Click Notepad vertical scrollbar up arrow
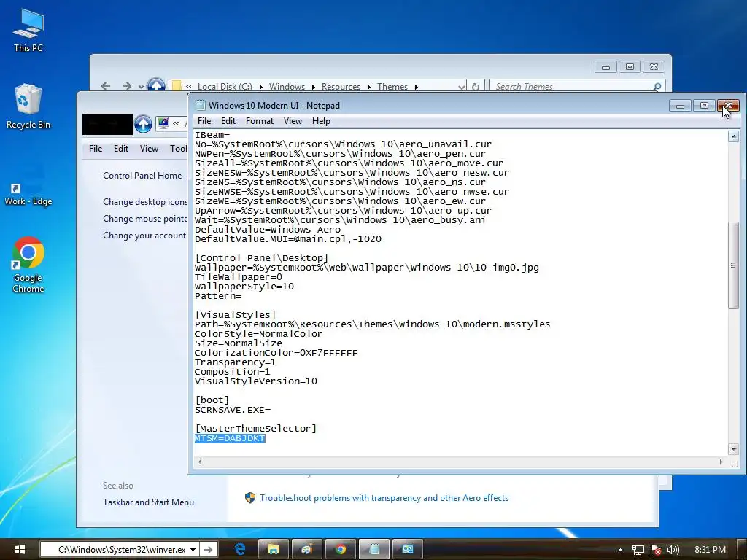This screenshot has width=747, height=560. (x=733, y=136)
